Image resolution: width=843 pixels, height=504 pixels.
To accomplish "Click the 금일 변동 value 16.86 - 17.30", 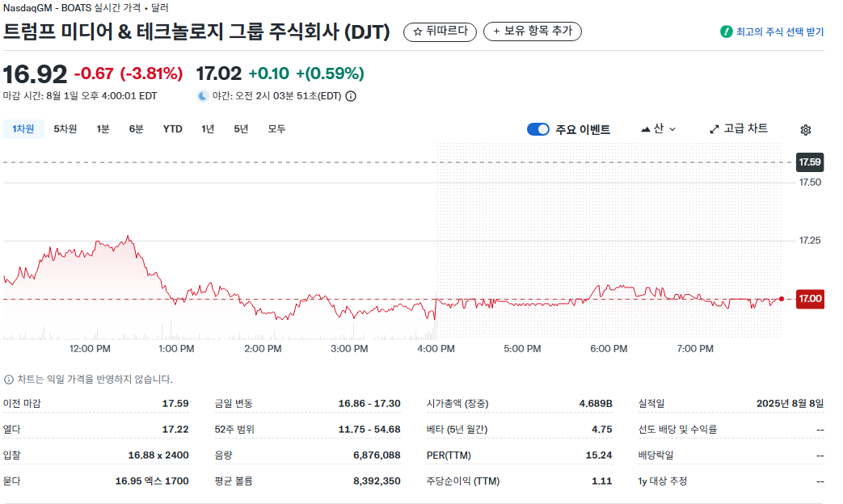I will tap(369, 404).
